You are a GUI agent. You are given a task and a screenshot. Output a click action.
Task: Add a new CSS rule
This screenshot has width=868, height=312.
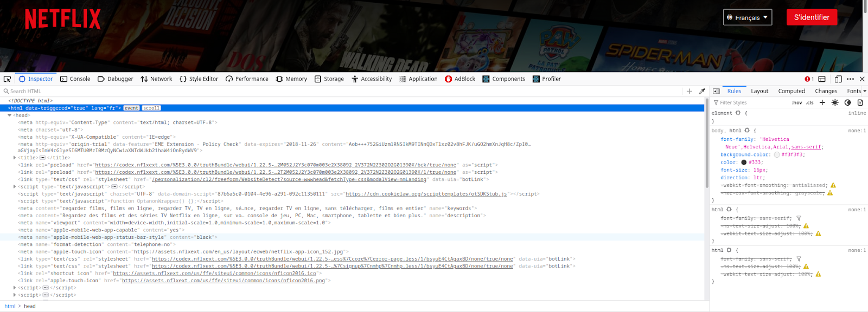pyautogui.click(x=822, y=103)
